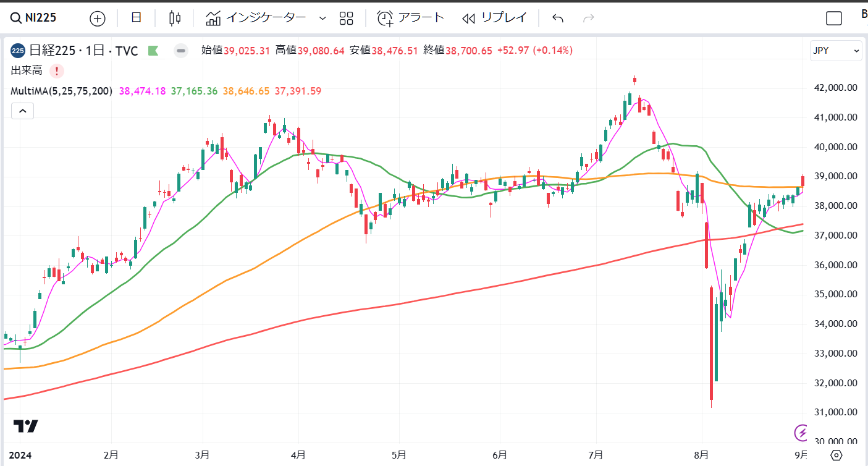Click 40,000.00 price axis label
868x466 pixels.
pos(836,147)
